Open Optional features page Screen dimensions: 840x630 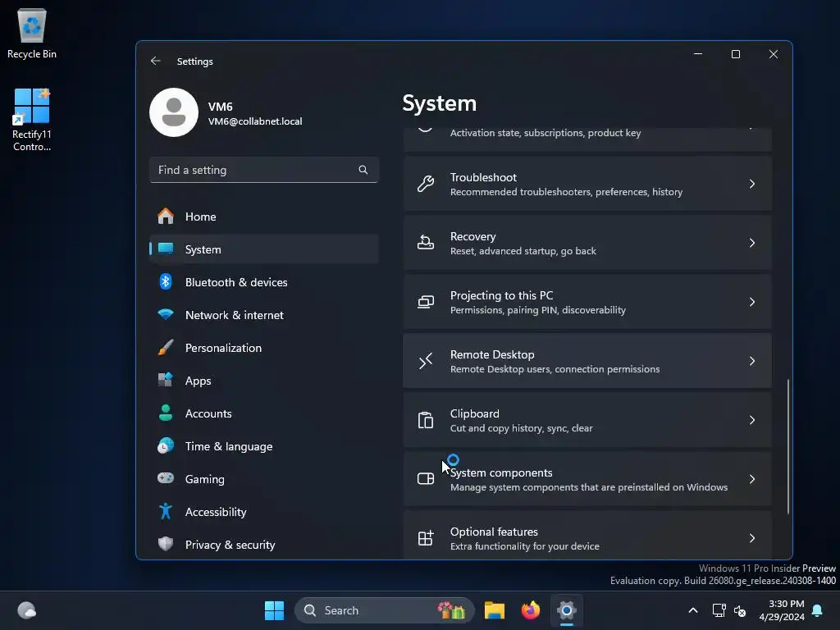[x=587, y=536]
